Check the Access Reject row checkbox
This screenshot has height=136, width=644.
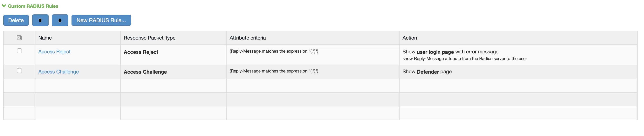tap(19, 51)
